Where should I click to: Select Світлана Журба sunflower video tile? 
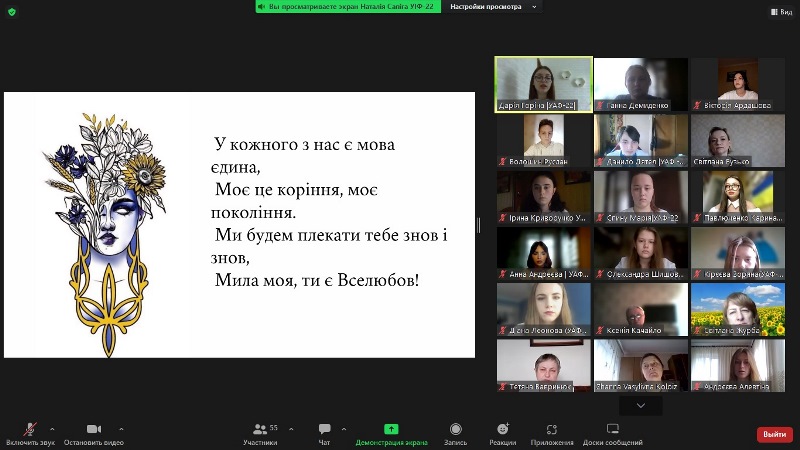pyautogui.click(x=738, y=309)
